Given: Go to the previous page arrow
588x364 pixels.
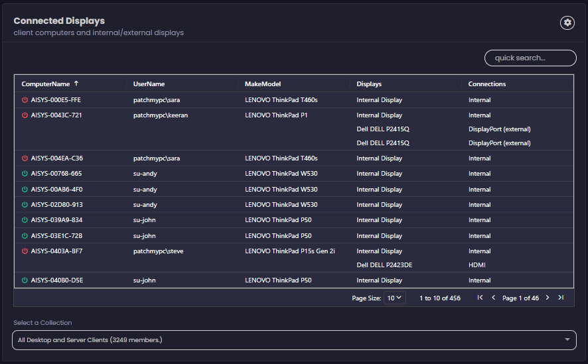Looking at the screenshot, I should coord(493,298).
